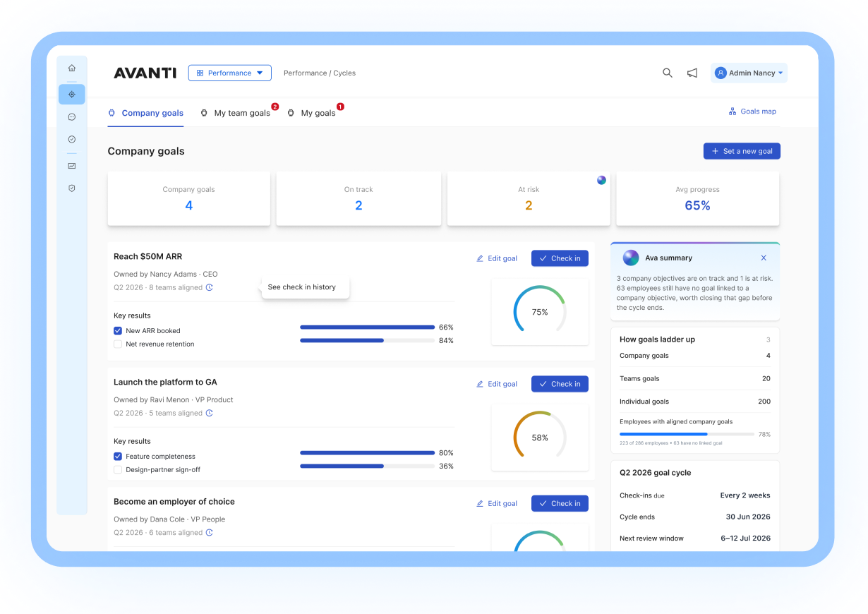Check in on Reach $50M ARR
The width and height of the screenshot is (868, 614).
[x=560, y=258]
